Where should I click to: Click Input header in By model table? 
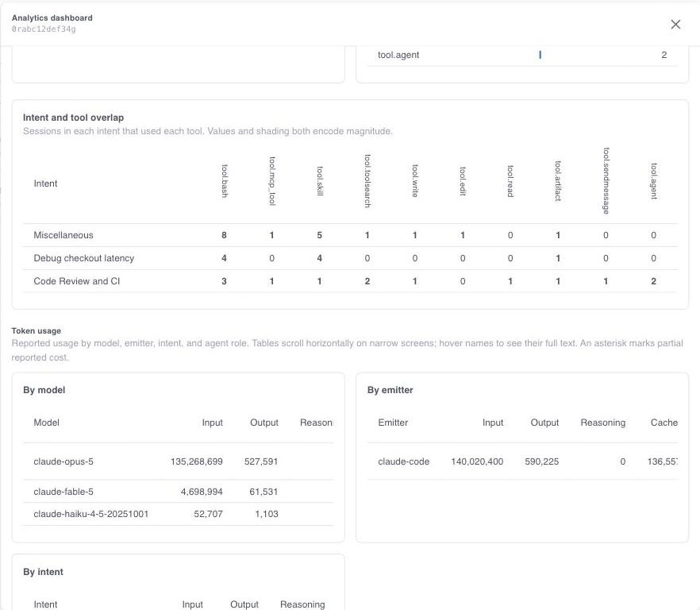click(212, 423)
